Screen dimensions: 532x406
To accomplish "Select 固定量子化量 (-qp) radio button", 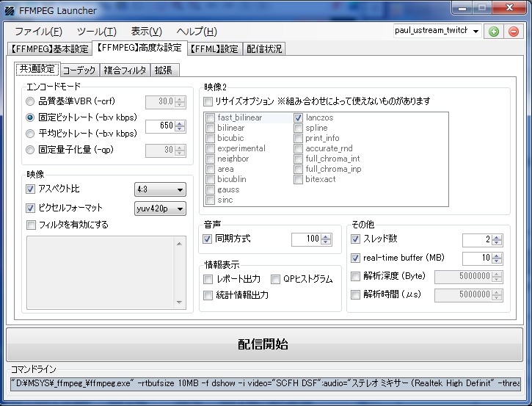I will point(30,150).
